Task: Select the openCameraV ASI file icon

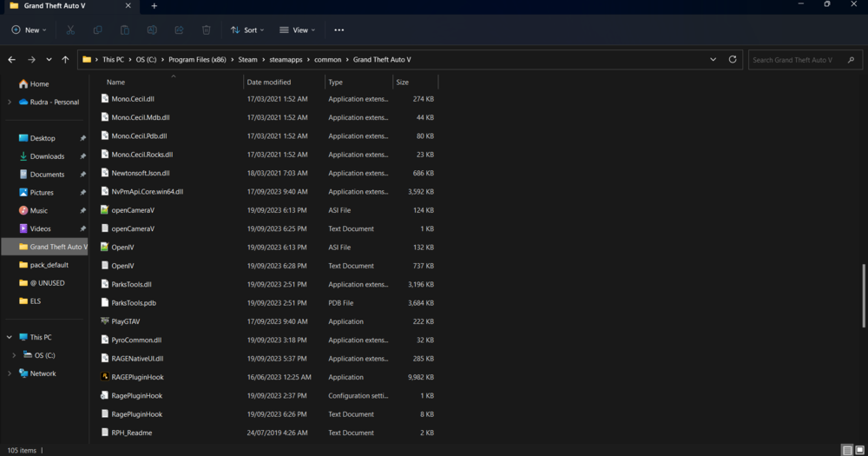Action: point(104,210)
